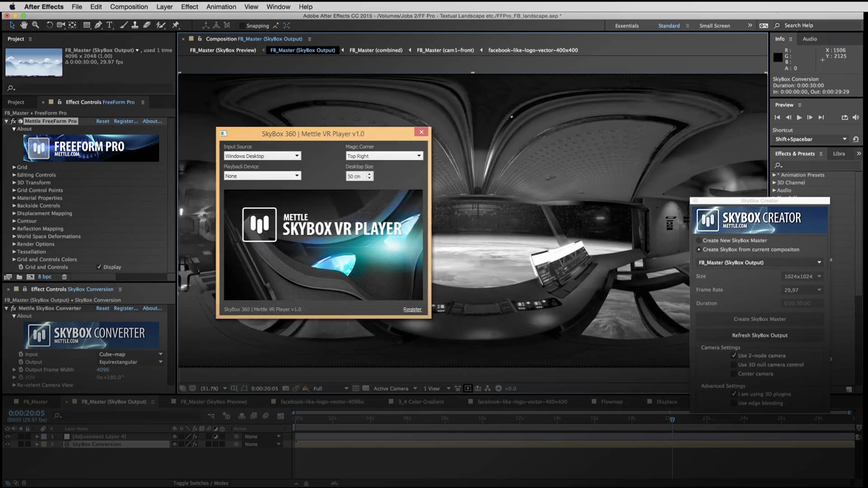Open the Magic Corner dropdown

[384, 155]
